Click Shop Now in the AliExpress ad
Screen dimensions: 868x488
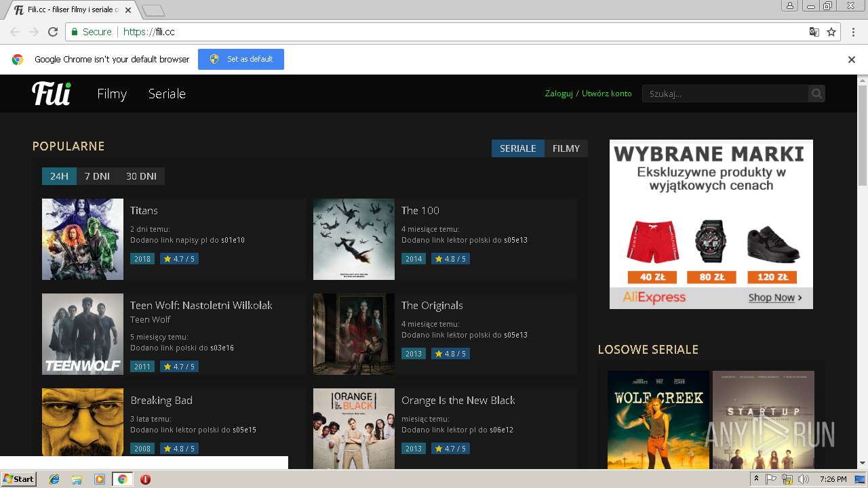coord(775,298)
